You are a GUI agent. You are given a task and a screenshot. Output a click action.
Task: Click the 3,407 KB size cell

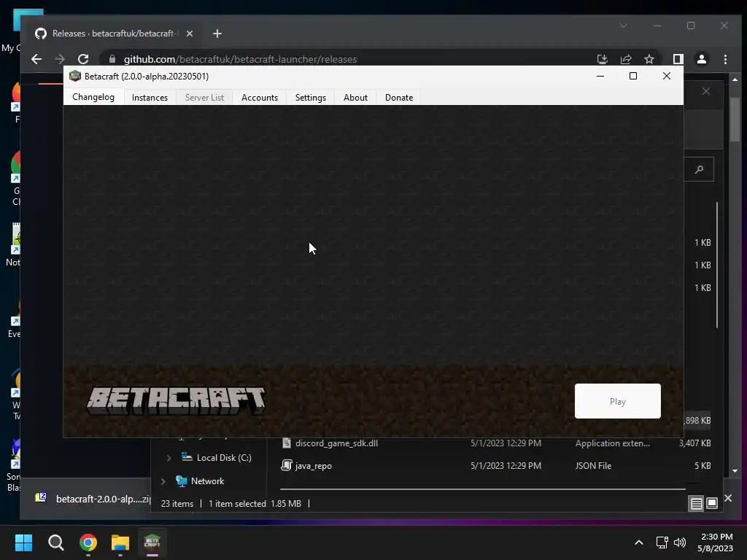tap(694, 443)
